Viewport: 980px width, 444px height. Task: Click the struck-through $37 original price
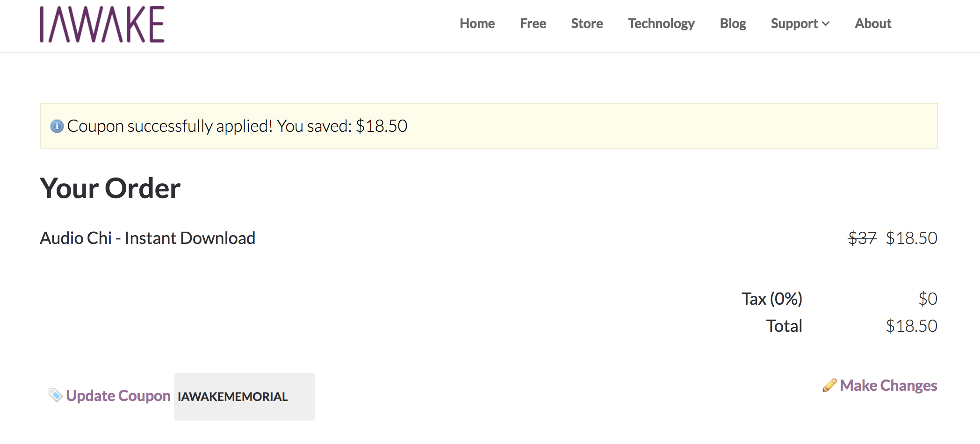click(x=862, y=238)
